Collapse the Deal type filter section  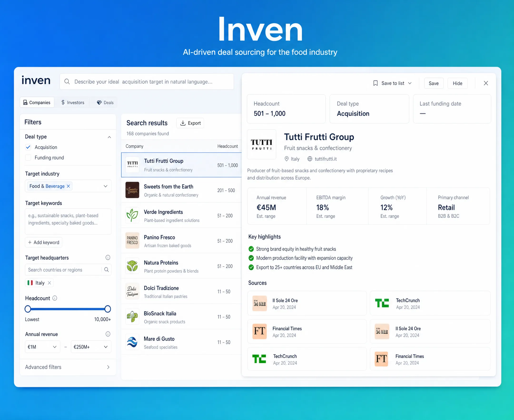(x=109, y=137)
